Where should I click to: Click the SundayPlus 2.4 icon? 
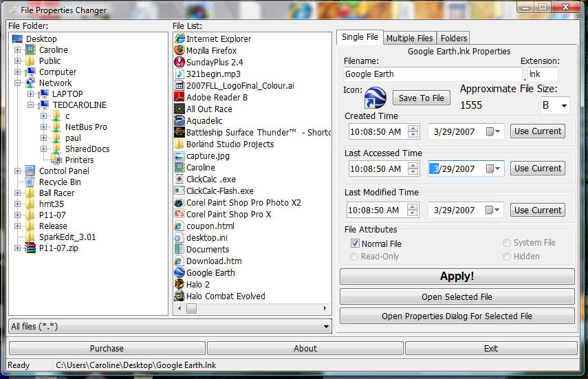(179, 62)
